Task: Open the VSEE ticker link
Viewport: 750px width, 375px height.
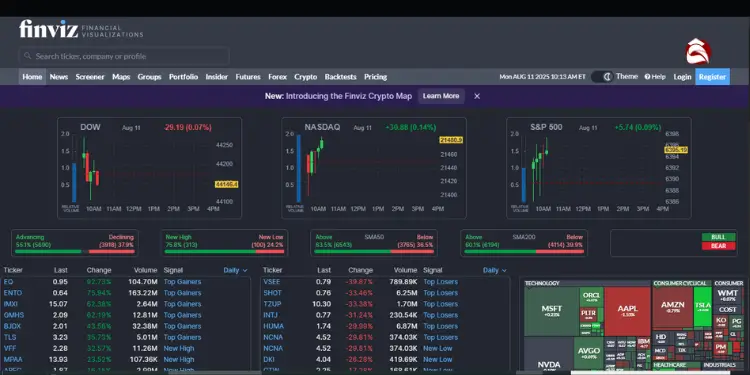Action: coord(272,282)
